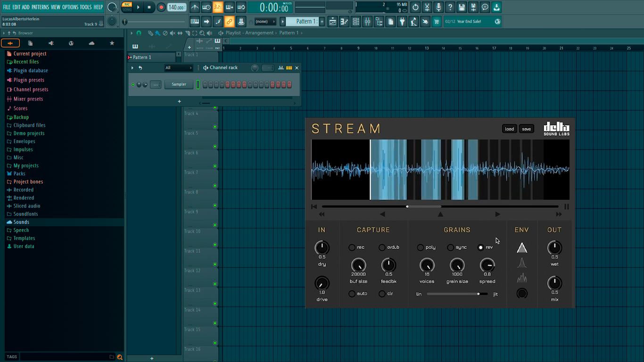
Task: Click the browser search magnifier icon
Action: [x=120, y=357]
